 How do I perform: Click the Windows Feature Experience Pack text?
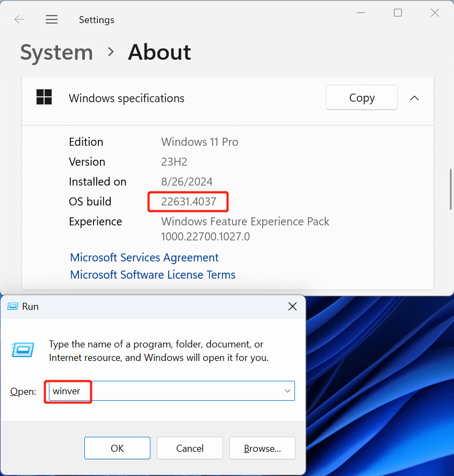(245, 222)
